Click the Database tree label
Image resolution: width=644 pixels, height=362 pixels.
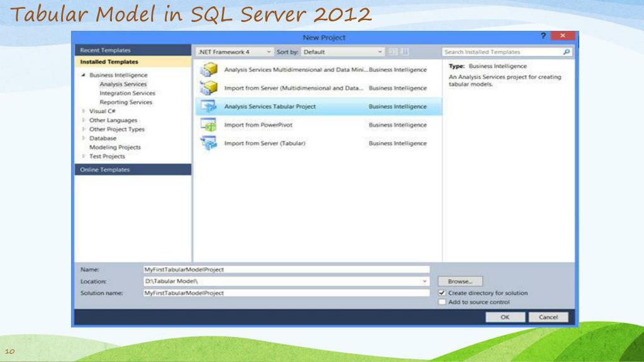point(103,138)
